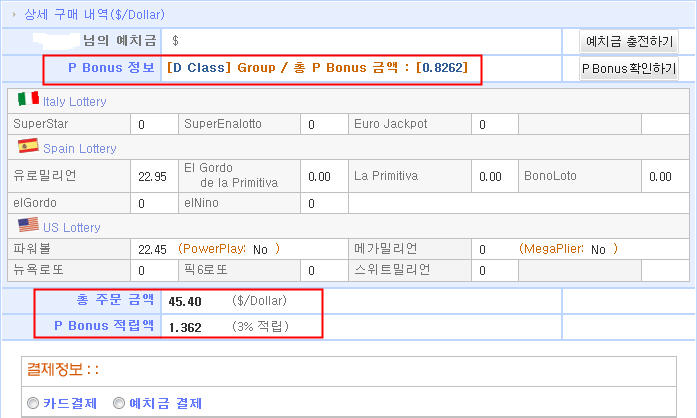Click the 결제정보 heading
The height and width of the screenshot is (418, 697).
click(x=63, y=369)
